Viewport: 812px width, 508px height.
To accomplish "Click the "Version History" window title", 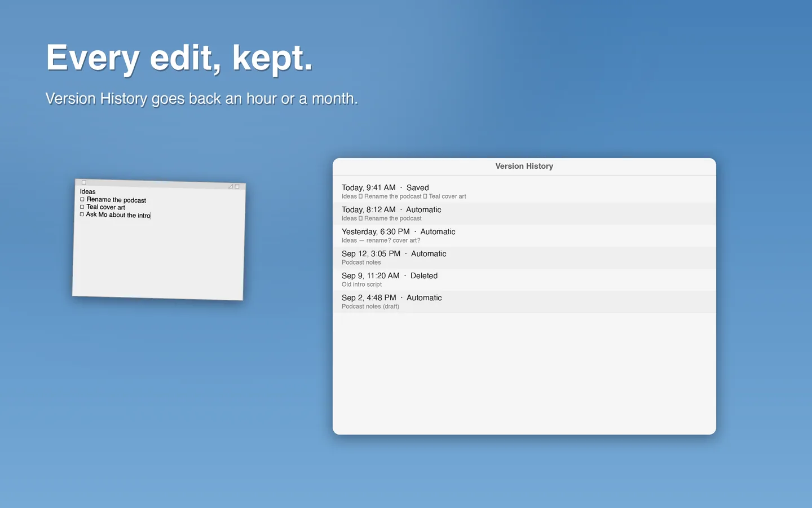I will (x=524, y=166).
